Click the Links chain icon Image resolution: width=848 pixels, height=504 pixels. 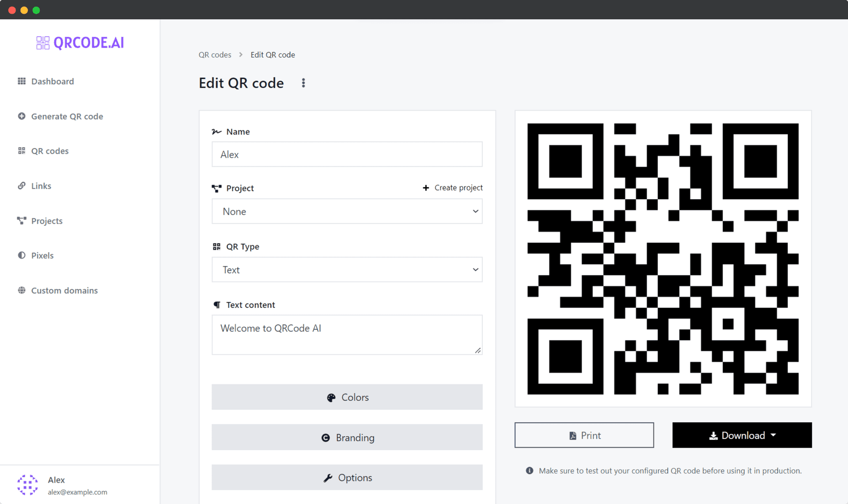22,186
